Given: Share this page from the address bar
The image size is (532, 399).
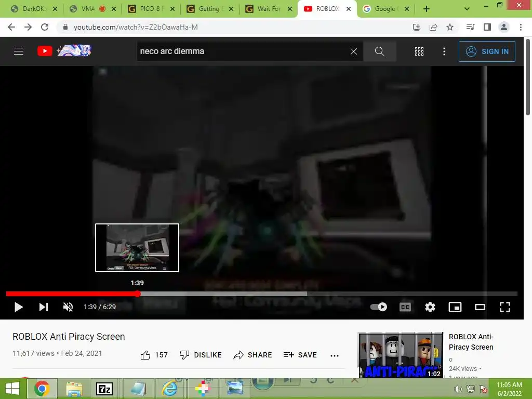Looking at the screenshot, I should coord(433,27).
